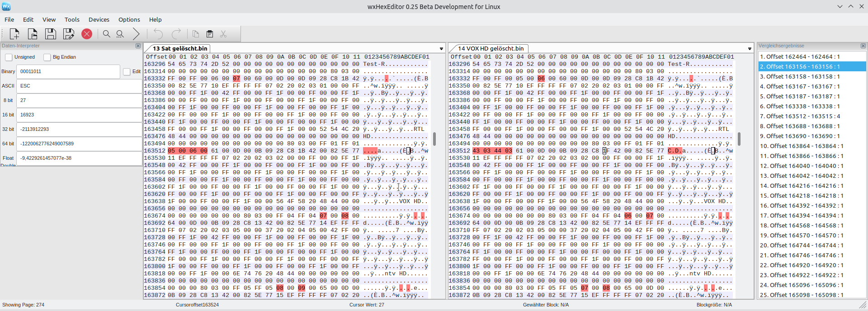
Task: Click the Undo arrow icon
Action: (x=158, y=34)
